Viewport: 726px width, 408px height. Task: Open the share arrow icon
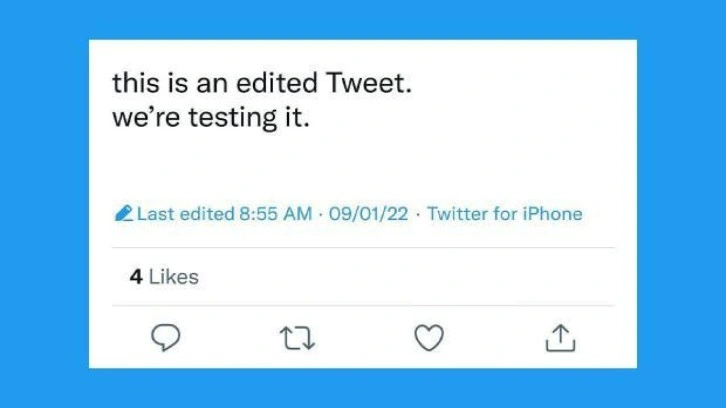[561, 339]
